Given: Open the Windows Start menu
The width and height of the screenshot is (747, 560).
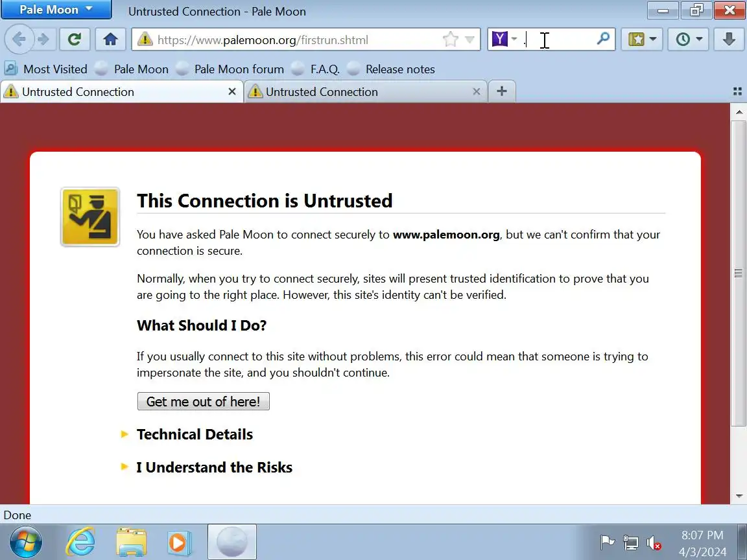Looking at the screenshot, I should point(26,542).
